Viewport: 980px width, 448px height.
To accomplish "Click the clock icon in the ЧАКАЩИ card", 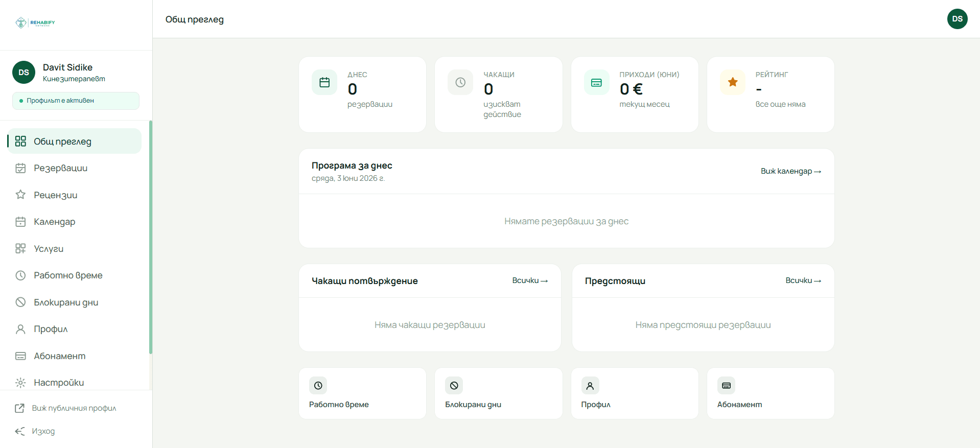I will coord(460,82).
